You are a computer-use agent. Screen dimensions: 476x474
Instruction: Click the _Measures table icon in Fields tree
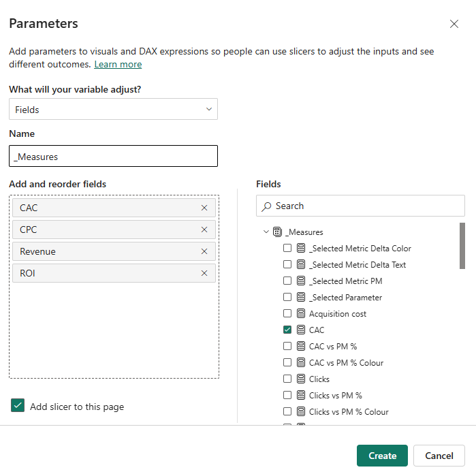tap(277, 232)
